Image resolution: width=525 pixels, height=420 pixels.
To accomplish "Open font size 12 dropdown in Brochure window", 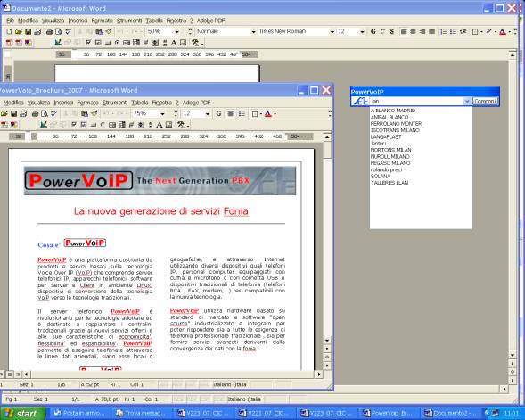I will [208, 113].
